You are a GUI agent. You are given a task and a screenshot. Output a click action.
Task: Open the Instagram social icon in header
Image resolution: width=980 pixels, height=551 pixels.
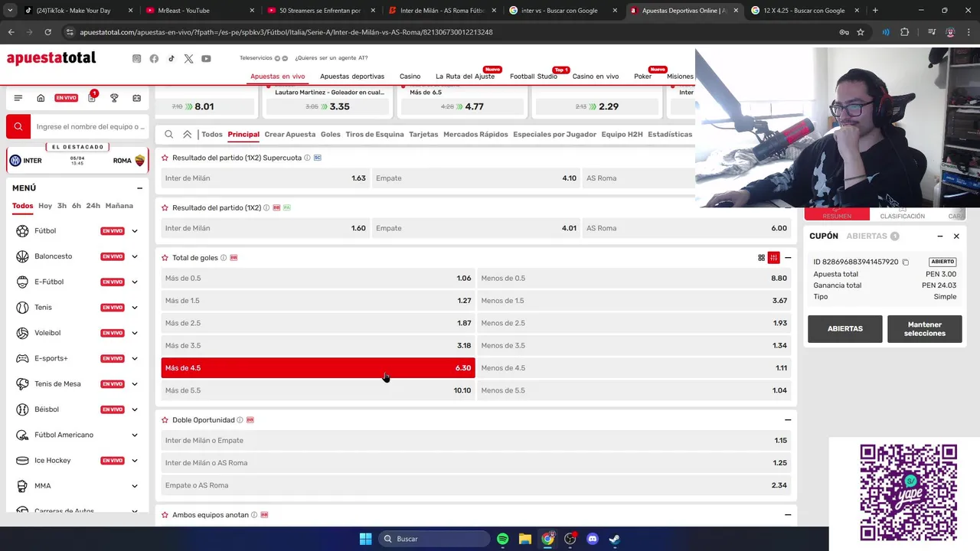pyautogui.click(x=136, y=59)
